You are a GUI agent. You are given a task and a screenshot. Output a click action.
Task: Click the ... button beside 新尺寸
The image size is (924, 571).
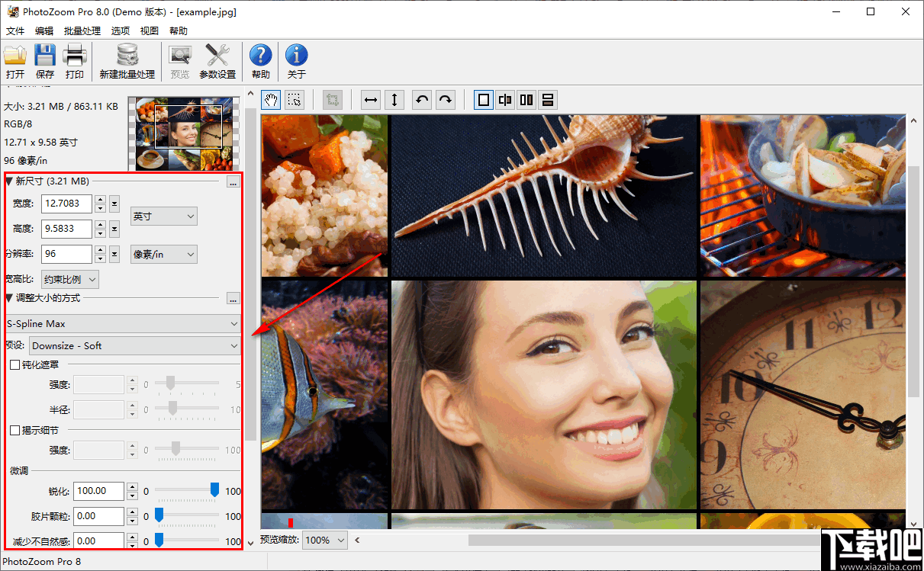click(233, 181)
